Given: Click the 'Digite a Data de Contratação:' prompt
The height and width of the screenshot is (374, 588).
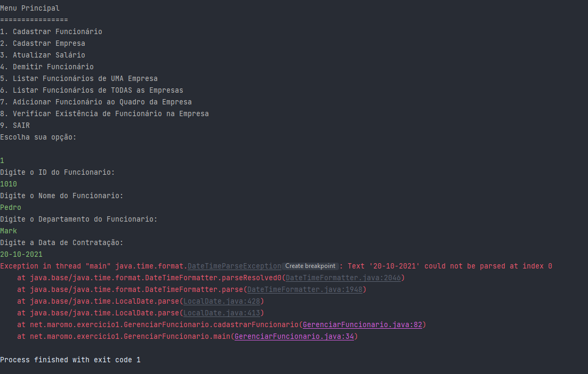Looking at the screenshot, I should (61, 243).
